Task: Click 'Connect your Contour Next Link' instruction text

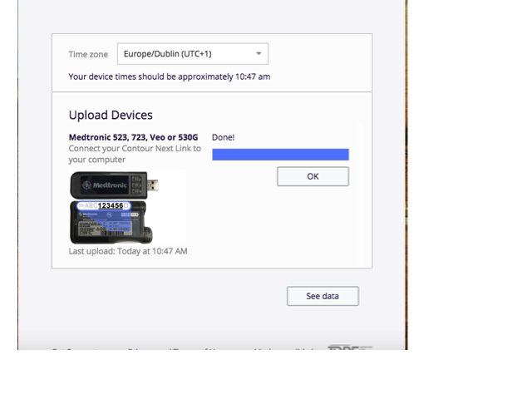Action: pos(135,154)
